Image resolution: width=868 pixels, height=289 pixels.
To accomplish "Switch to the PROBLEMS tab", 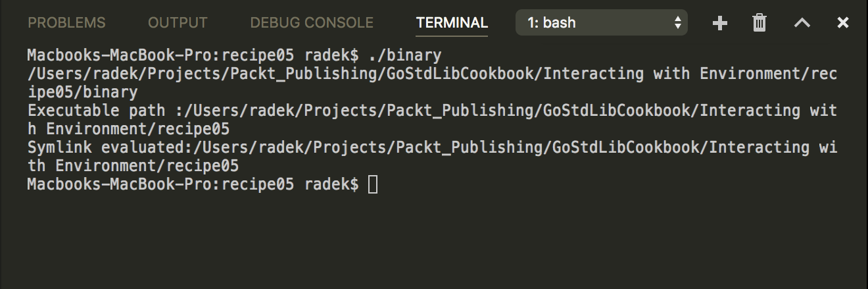I will point(66,23).
